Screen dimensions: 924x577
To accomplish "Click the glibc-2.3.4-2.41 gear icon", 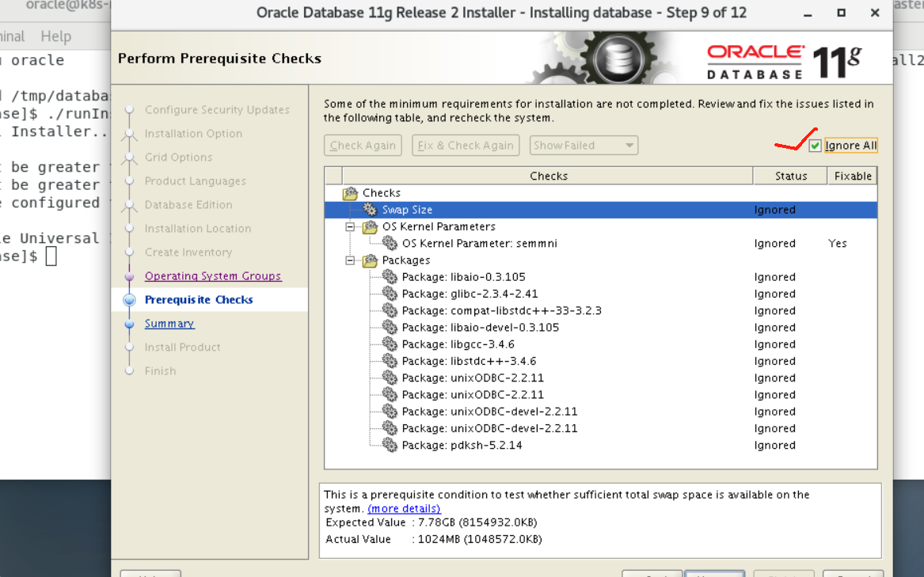I will pos(390,294).
